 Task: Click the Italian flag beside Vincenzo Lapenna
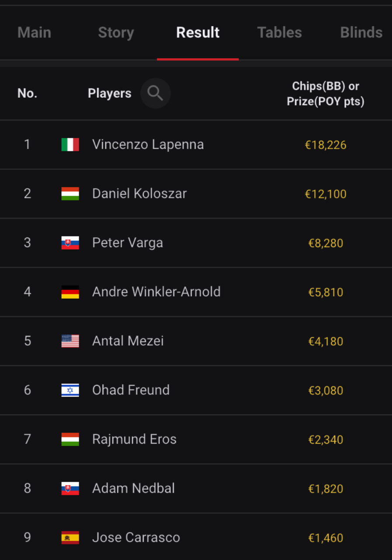point(70,144)
